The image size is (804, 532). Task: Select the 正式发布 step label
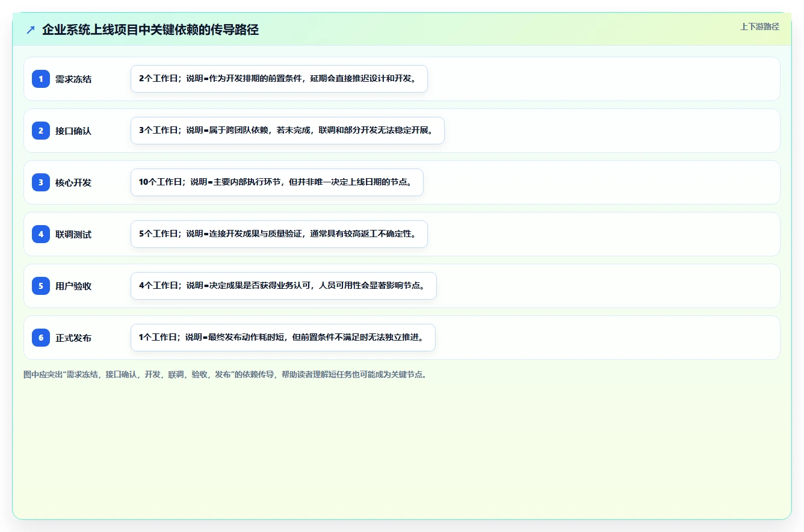click(x=73, y=338)
